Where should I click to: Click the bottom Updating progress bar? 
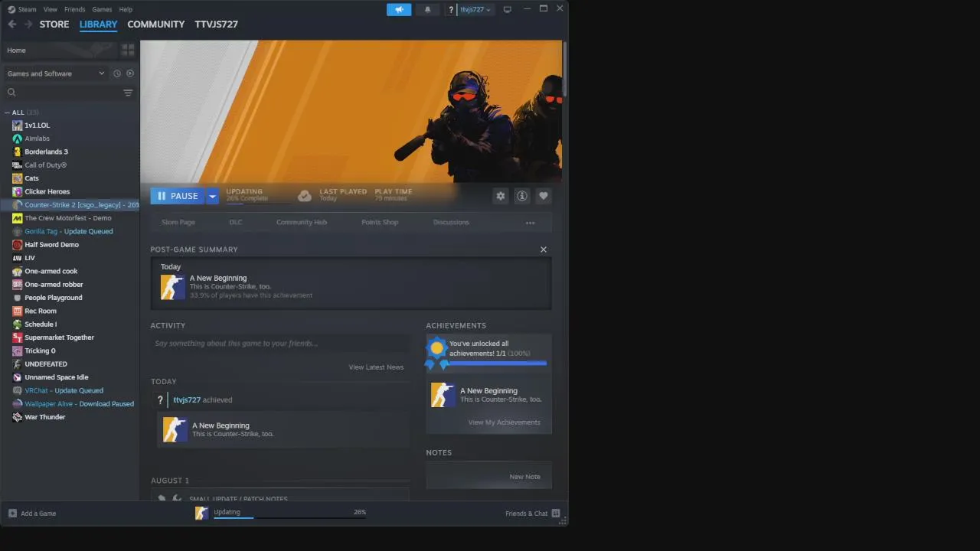[290, 518]
